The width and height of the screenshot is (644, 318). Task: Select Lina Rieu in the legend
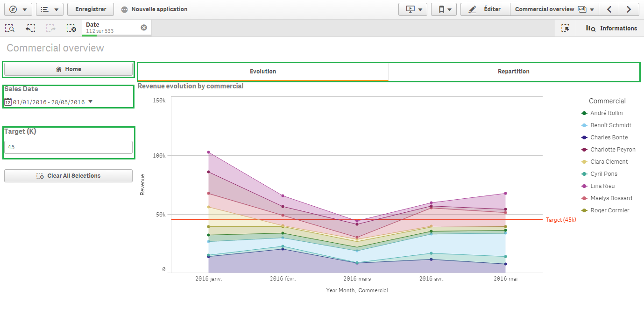coord(598,186)
